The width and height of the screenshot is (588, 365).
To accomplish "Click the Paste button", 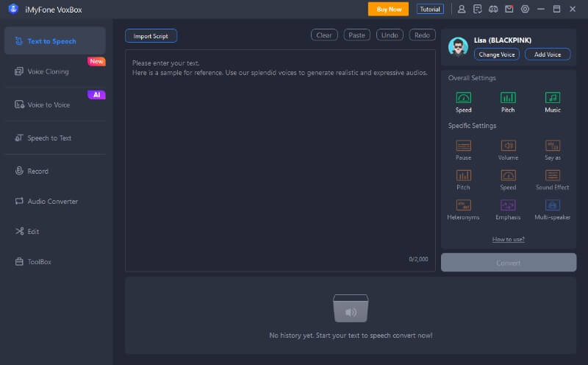I will pyautogui.click(x=356, y=35).
